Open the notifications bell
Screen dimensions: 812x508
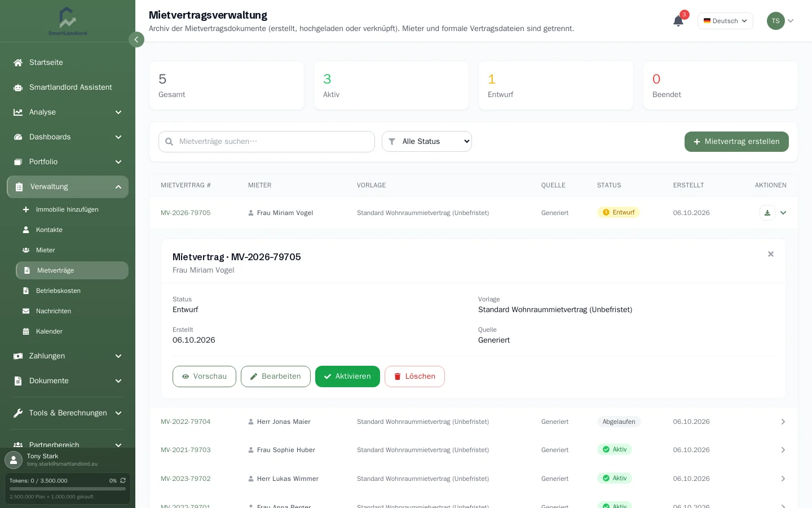(678, 21)
